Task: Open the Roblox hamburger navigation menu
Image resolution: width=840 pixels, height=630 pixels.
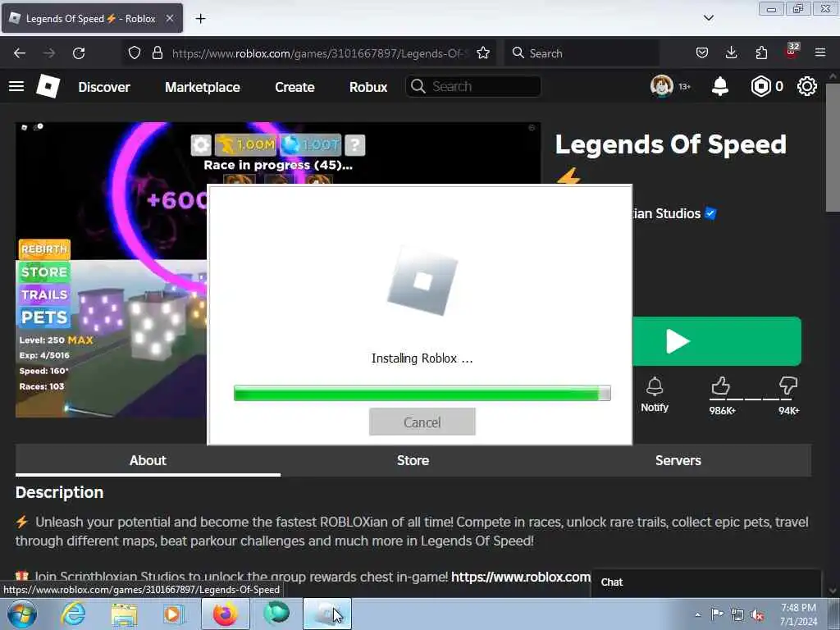Action: click(x=16, y=86)
